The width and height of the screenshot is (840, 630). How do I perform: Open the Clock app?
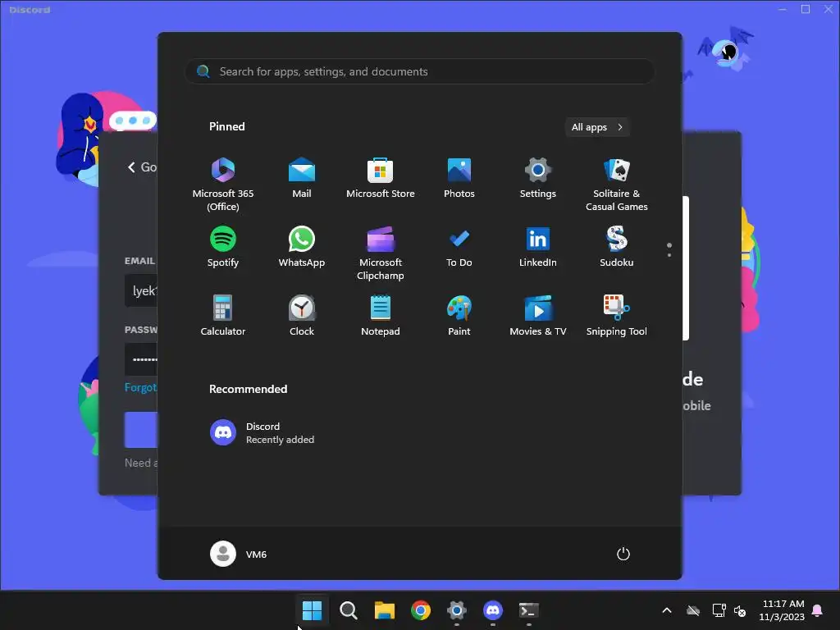coord(302,316)
